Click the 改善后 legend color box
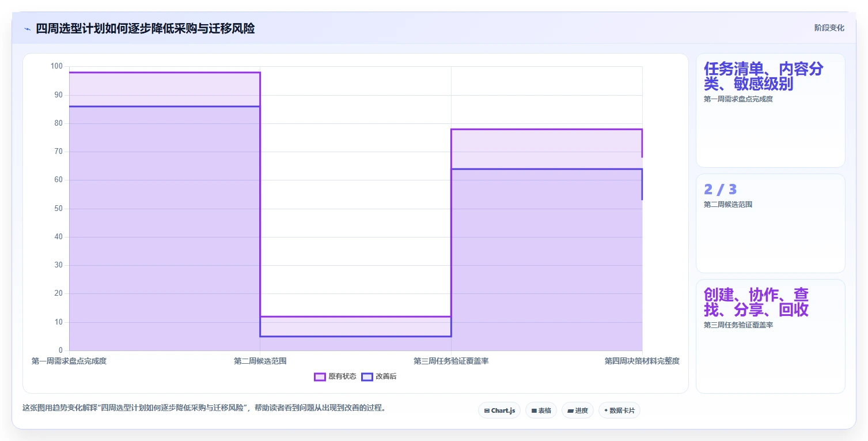The image size is (868, 441). [x=367, y=376]
